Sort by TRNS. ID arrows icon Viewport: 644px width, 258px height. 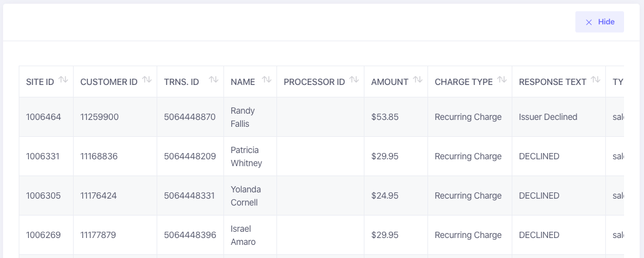213,80
